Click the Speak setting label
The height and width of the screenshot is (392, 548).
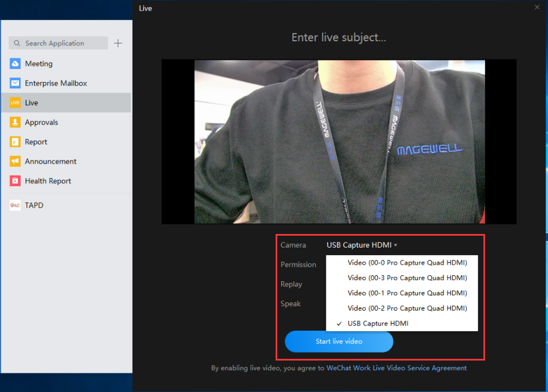tap(290, 304)
